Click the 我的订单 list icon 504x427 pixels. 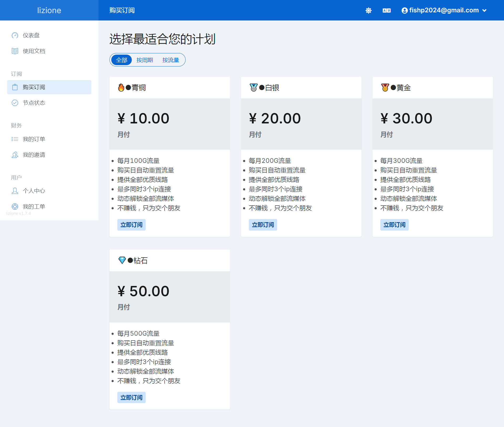[x=15, y=139]
